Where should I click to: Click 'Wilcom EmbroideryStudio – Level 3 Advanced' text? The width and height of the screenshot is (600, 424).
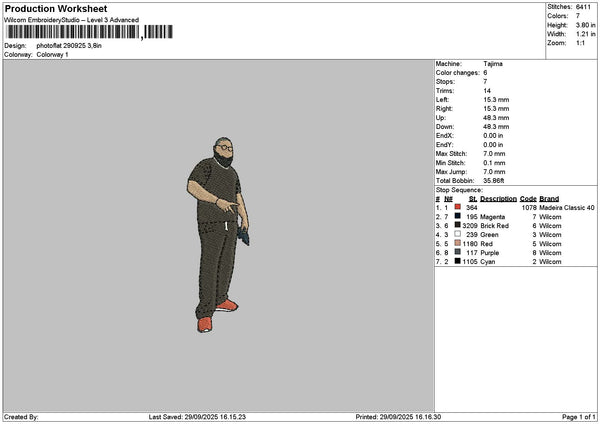pos(72,20)
